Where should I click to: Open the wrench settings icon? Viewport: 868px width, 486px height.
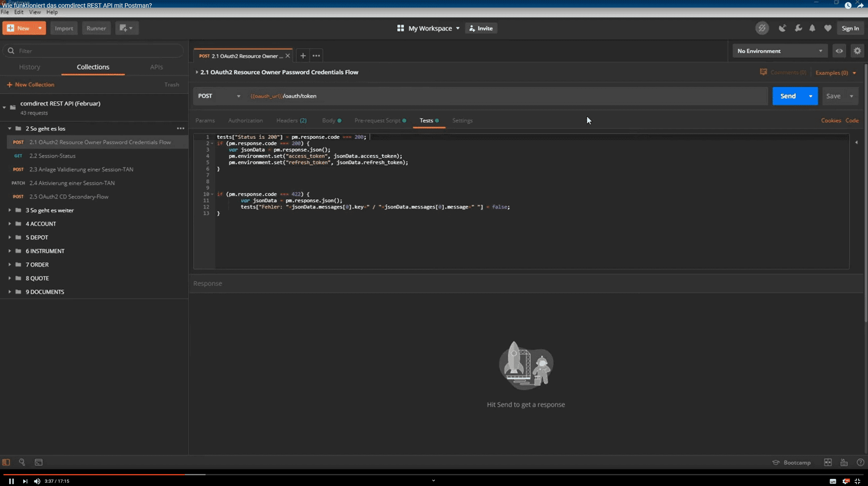pyautogui.click(x=798, y=28)
